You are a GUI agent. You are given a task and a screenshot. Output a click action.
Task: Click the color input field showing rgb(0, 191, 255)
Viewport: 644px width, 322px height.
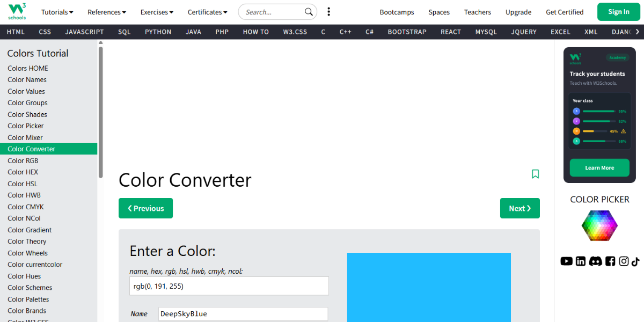tap(229, 286)
